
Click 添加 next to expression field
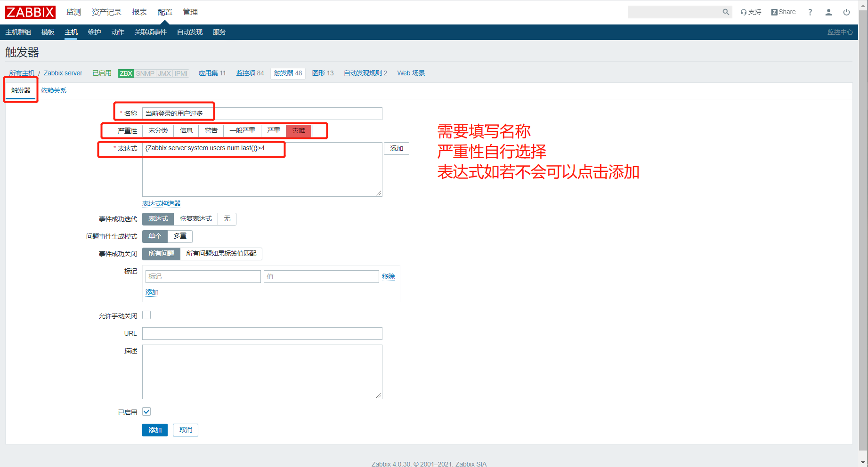[x=397, y=149]
